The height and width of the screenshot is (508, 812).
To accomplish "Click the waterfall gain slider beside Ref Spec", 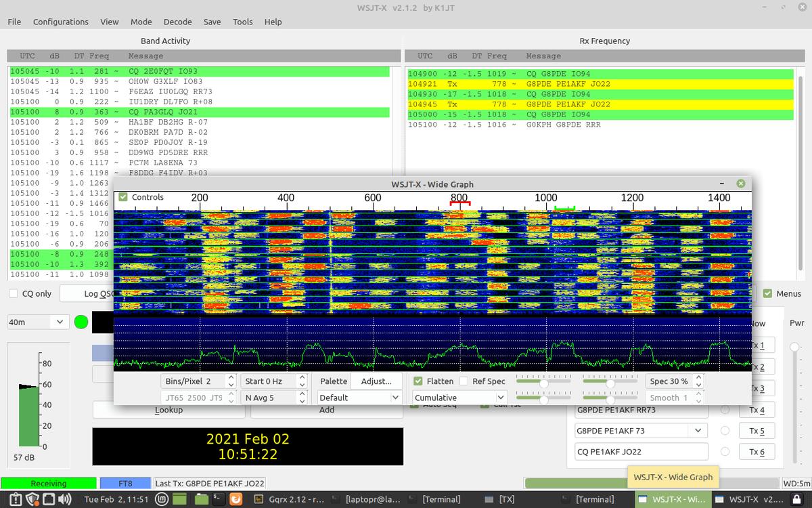I will (543, 383).
